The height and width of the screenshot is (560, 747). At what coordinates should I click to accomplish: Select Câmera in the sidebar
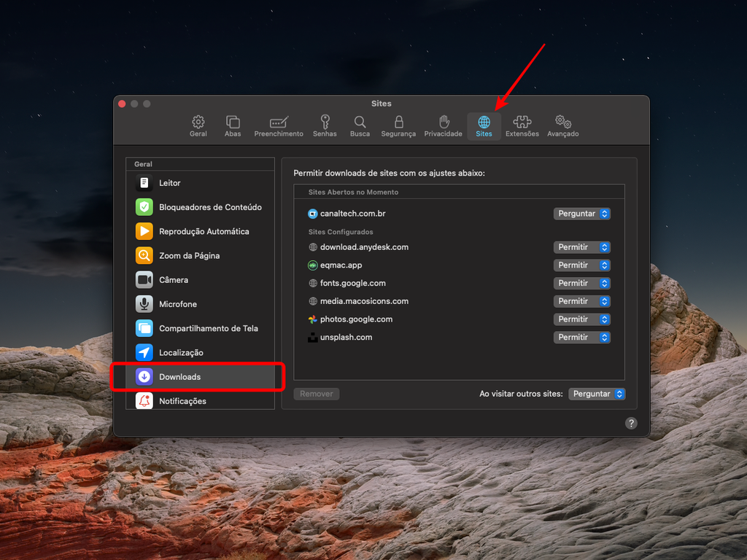(x=200, y=280)
